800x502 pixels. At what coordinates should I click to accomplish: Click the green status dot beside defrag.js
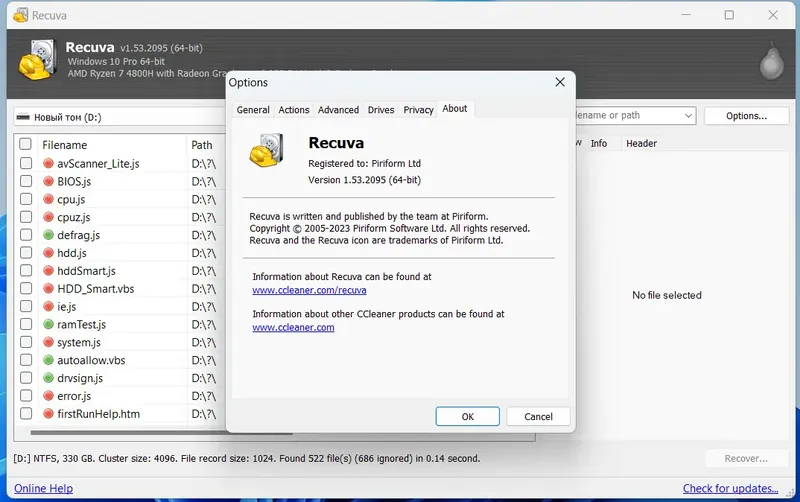(x=48, y=235)
